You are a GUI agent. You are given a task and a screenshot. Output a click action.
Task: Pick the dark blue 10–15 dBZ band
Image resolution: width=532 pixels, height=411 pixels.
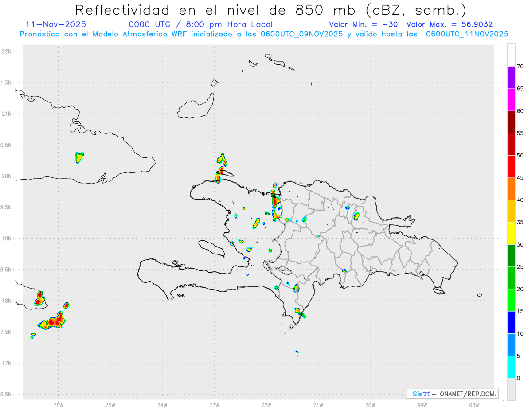tap(511, 322)
